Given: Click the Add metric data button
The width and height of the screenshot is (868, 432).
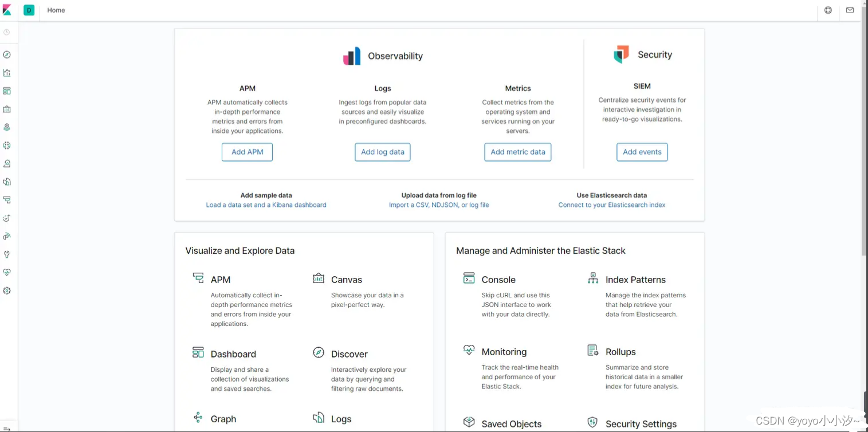Looking at the screenshot, I should pos(518,152).
